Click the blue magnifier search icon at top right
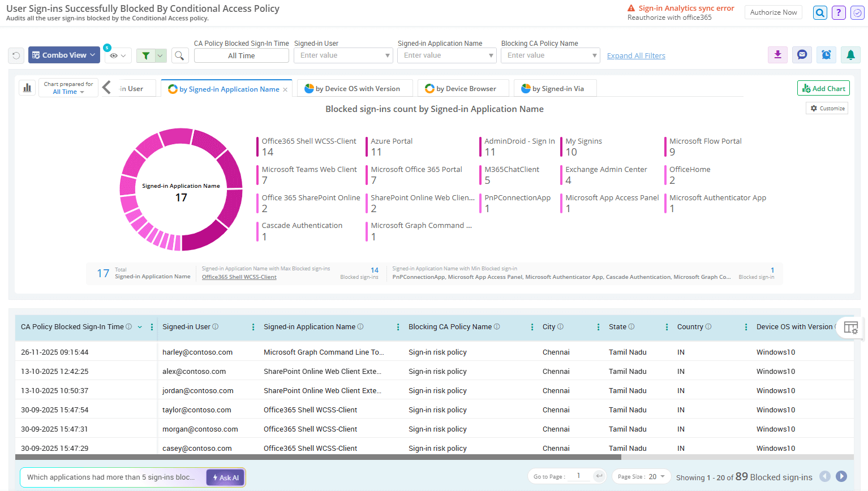The width and height of the screenshot is (868, 491). click(820, 12)
